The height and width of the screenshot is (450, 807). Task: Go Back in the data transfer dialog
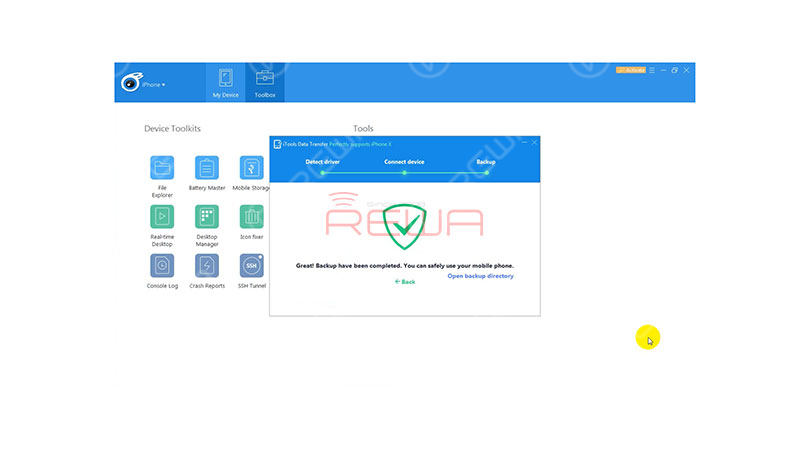click(x=405, y=282)
